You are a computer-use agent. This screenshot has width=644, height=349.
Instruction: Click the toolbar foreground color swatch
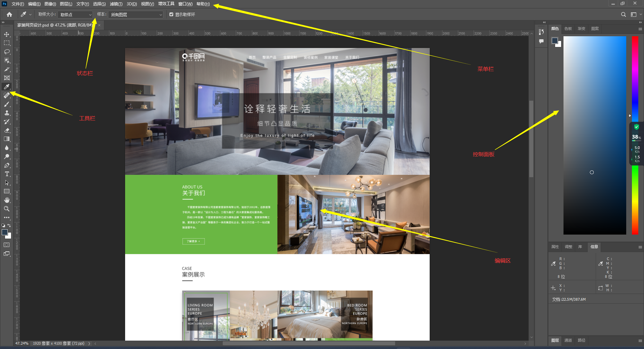tap(5, 232)
